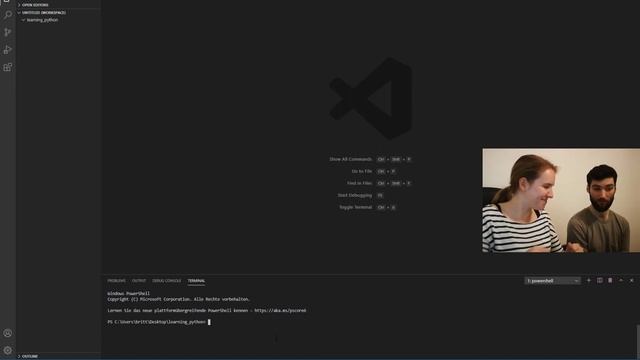This screenshot has height=360, width=640.
Task: Open the Extensions view
Action: (8, 67)
